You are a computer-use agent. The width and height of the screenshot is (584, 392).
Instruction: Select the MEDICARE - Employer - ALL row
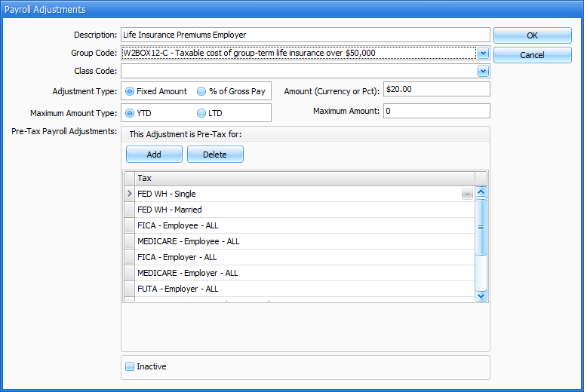pyautogui.click(x=305, y=273)
